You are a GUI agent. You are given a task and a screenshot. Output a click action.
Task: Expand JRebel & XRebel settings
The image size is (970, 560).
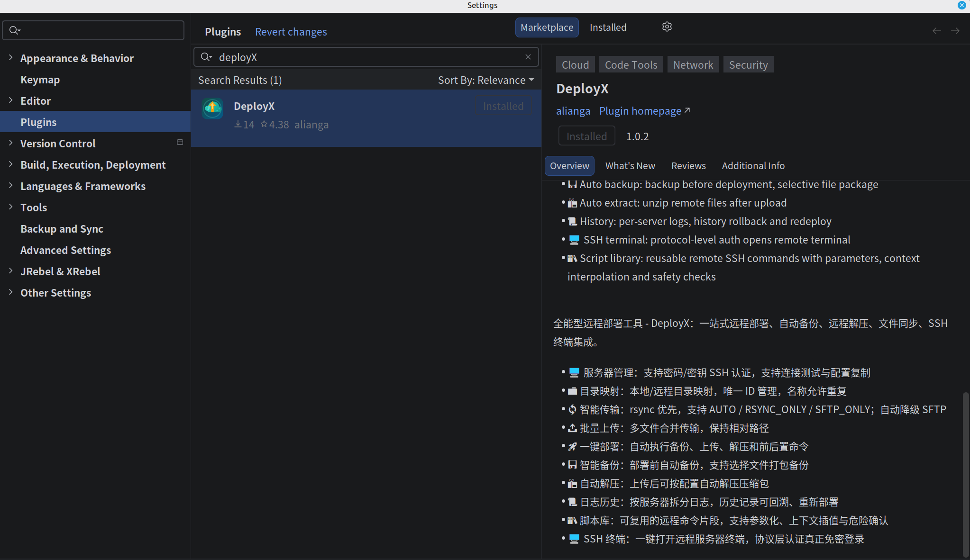tap(10, 271)
